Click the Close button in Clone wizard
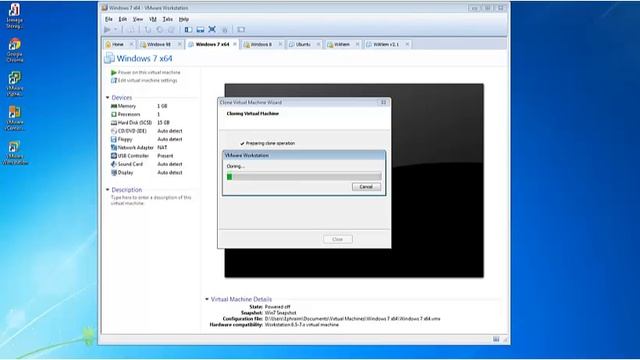This screenshot has height=360, width=640. coord(338,239)
